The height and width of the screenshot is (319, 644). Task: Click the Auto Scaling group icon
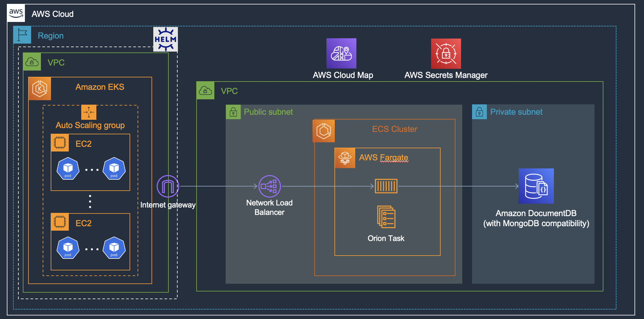tap(89, 112)
